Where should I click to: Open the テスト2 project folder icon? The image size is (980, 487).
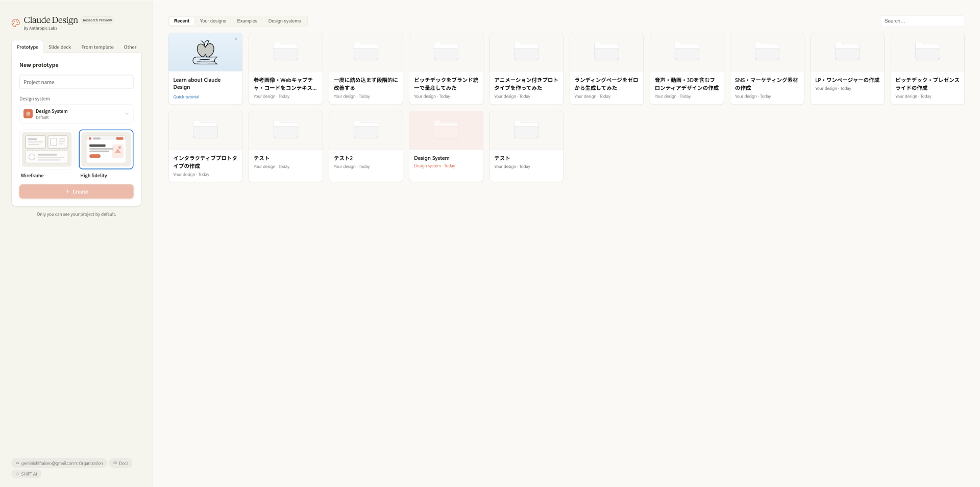365,130
